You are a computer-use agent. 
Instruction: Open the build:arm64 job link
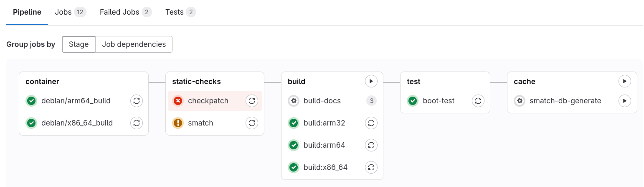[324, 145]
